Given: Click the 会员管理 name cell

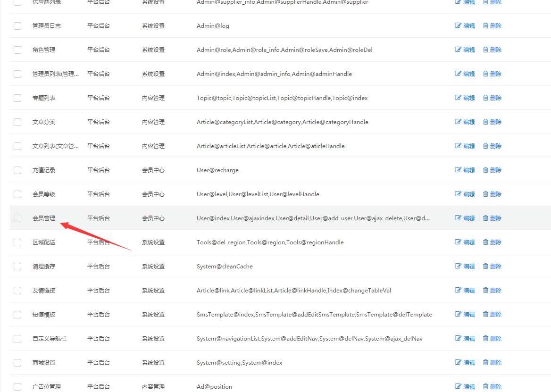Looking at the screenshot, I should (44, 218).
